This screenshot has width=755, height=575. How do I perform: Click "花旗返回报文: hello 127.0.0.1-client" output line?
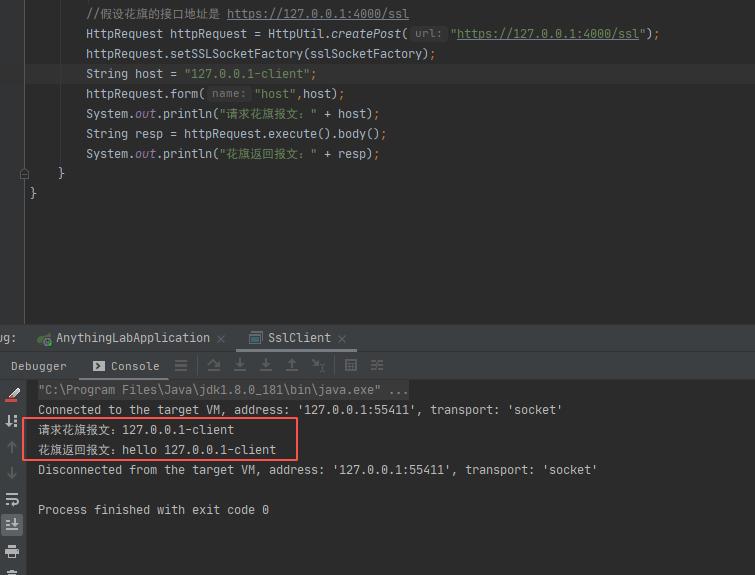point(157,450)
